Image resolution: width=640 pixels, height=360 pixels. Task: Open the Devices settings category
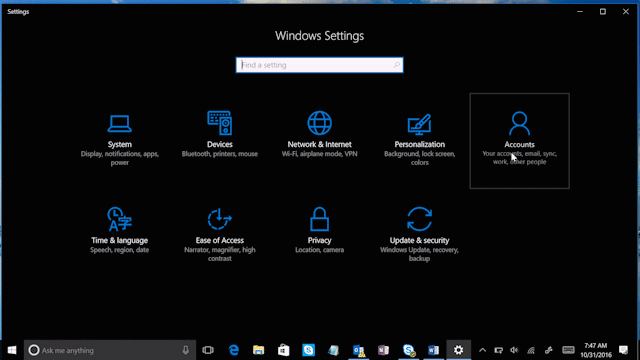220,140
